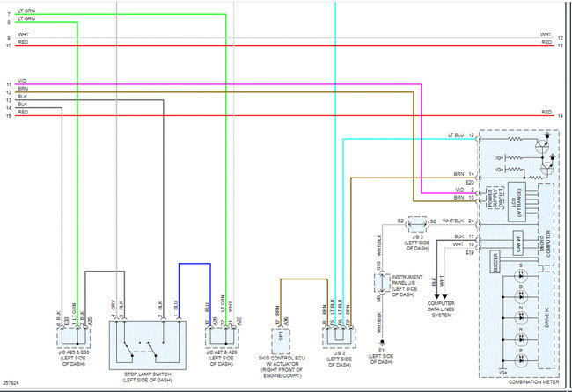Select the VIO 2 terminal label
The image size is (572, 392).
coord(465,190)
